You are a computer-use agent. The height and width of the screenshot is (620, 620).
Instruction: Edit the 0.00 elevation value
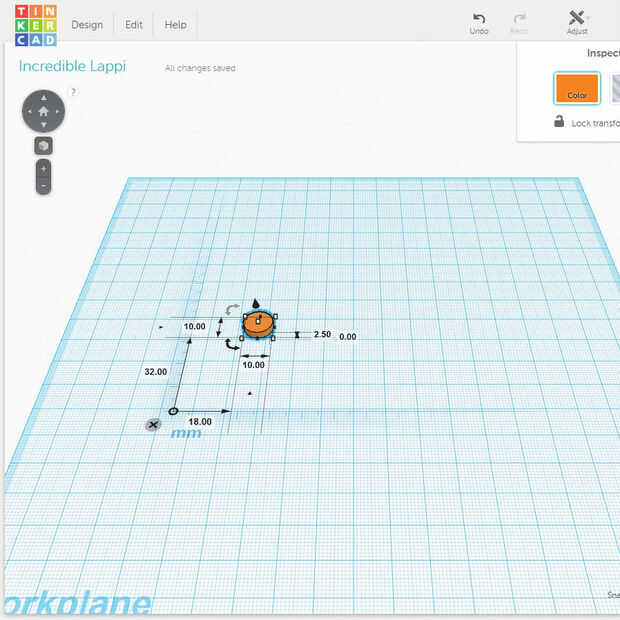(x=348, y=337)
